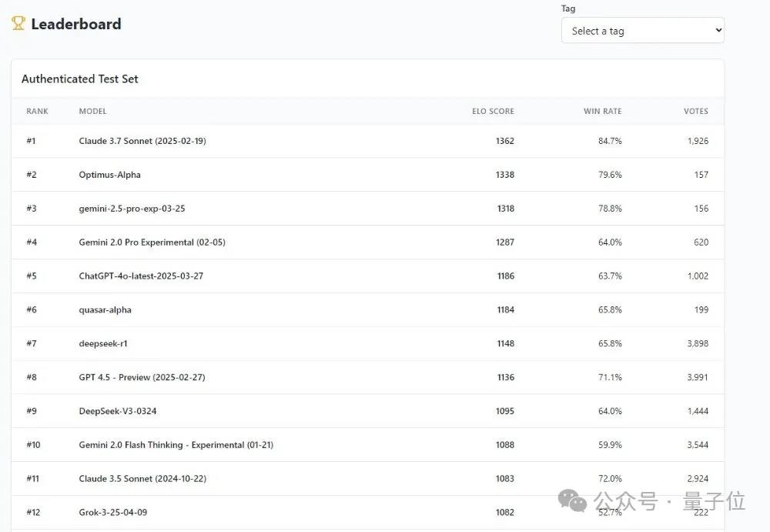Select Gemini 2.0 Pro Experimental model

152,243
